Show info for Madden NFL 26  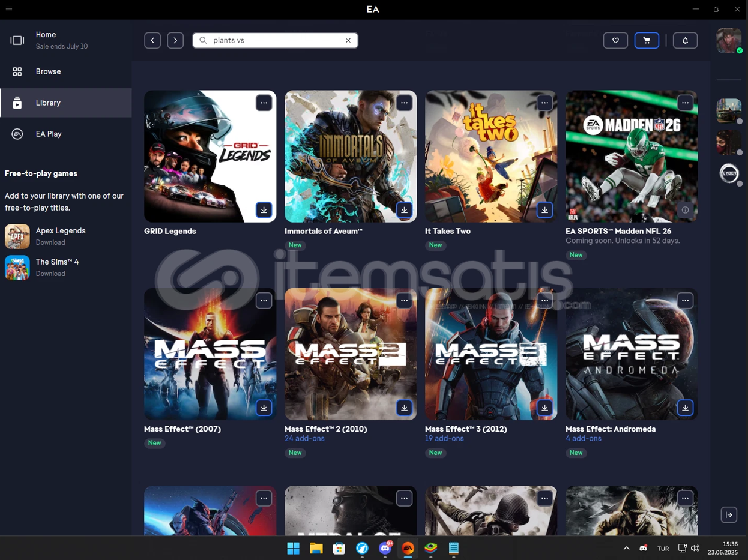click(686, 210)
